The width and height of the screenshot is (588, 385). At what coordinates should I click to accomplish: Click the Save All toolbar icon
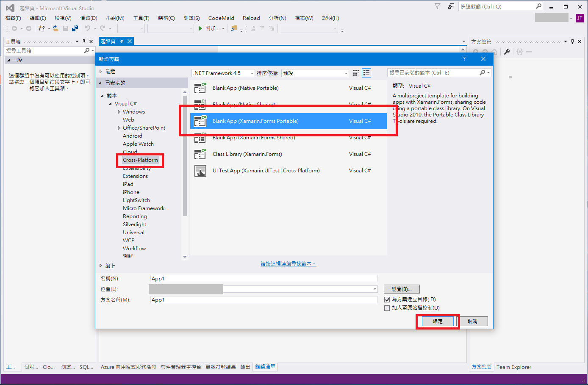(x=75, y=28)
